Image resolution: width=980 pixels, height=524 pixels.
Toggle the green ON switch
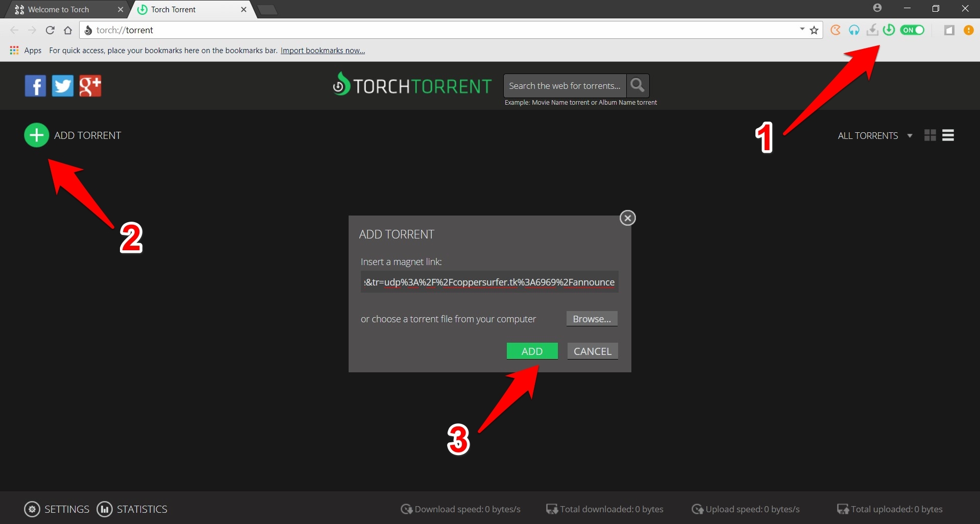[x=913, y=30]
